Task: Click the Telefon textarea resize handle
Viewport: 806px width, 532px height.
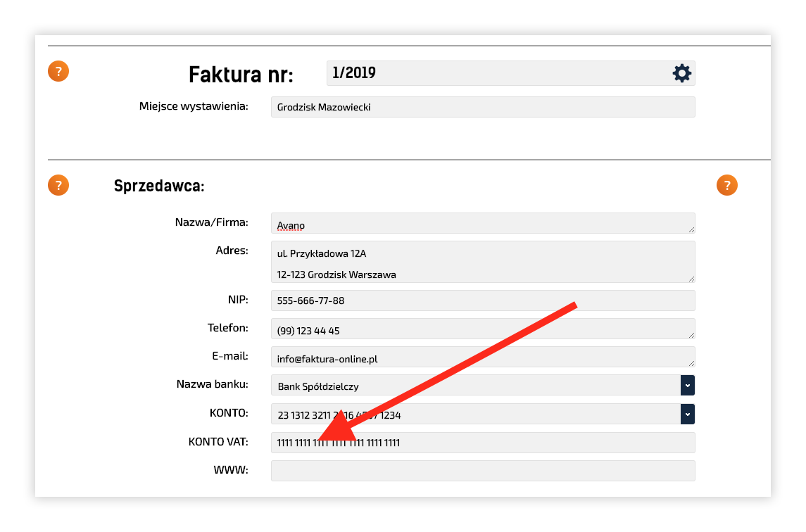Action: [x=691, y=335]
